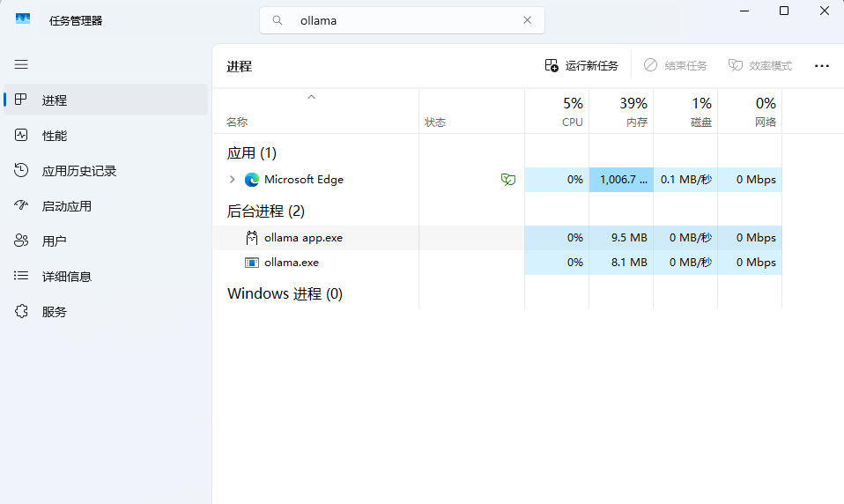This screenshot has width=844, height=504.
Task: Go to the 启动应用 page
Action: pos(106,205)
